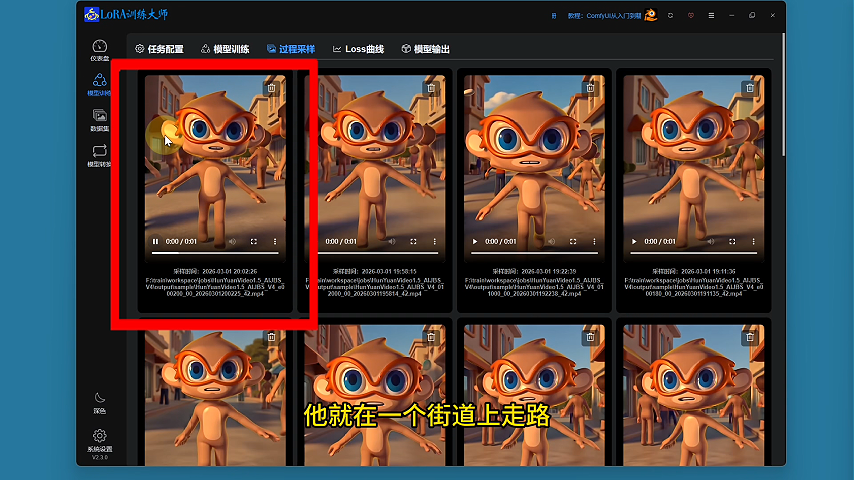Play the video sampled at 19:11:36

pyautogui.click(x=634, y=241)
